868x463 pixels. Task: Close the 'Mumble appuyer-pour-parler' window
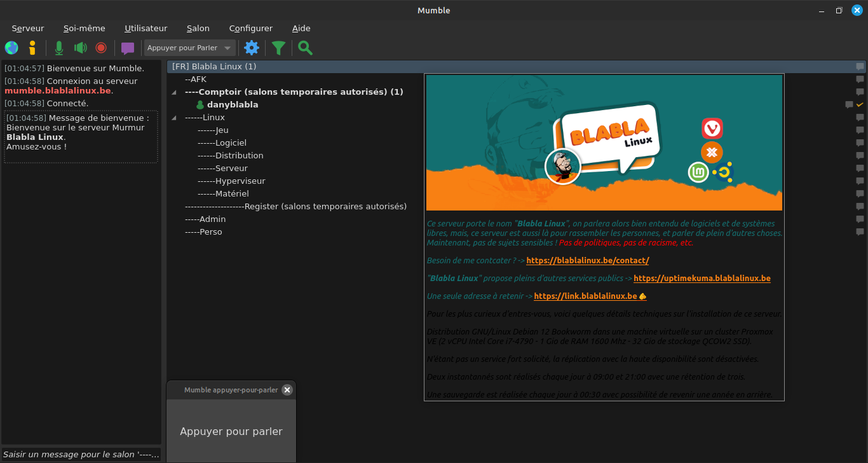287,390
